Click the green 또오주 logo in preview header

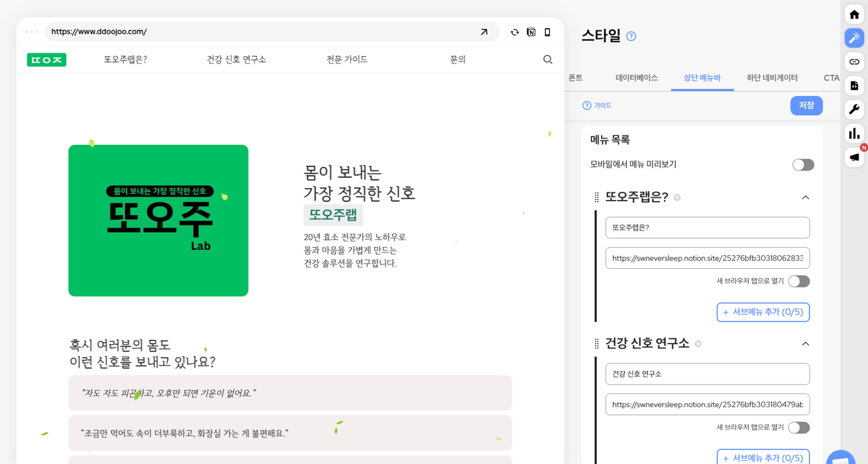tap(46, 60)
